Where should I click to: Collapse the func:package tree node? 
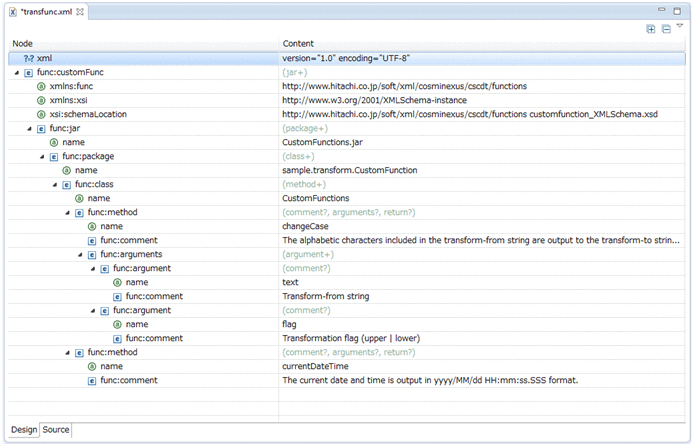point(41,157)
